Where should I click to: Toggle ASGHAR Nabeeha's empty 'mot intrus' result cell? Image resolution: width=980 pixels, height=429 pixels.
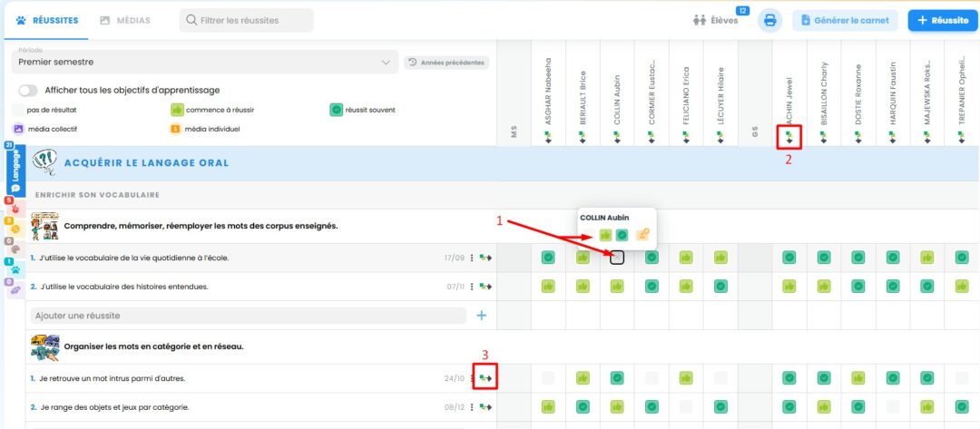(548, 378)
